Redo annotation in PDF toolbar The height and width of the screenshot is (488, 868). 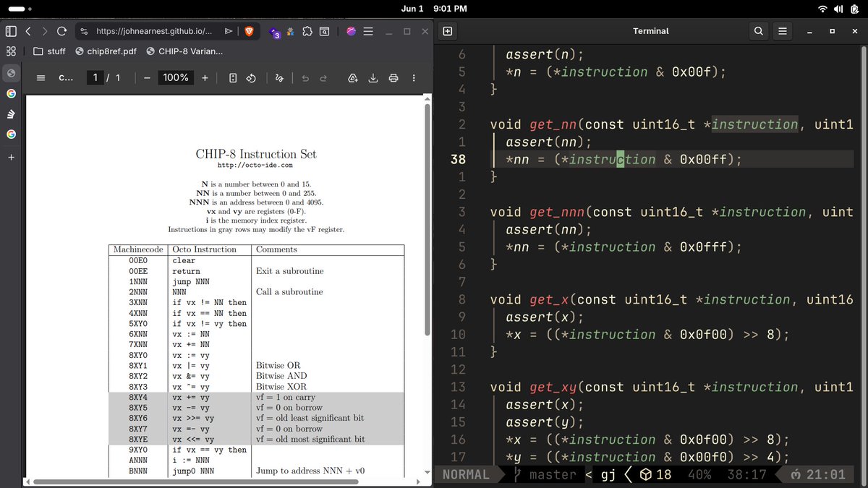click(x=323, y=78)
